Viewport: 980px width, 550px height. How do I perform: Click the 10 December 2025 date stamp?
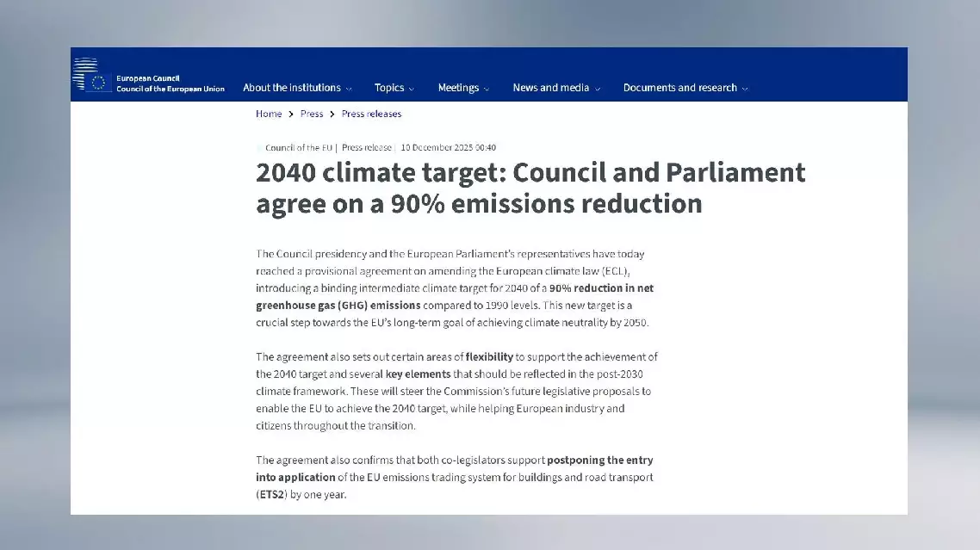(x=448, y=147)
